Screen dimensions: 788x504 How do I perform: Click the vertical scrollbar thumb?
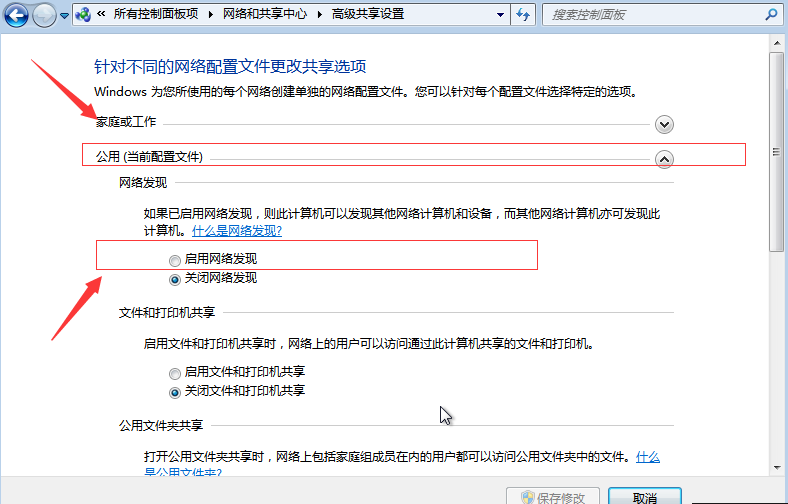[777, 150]
